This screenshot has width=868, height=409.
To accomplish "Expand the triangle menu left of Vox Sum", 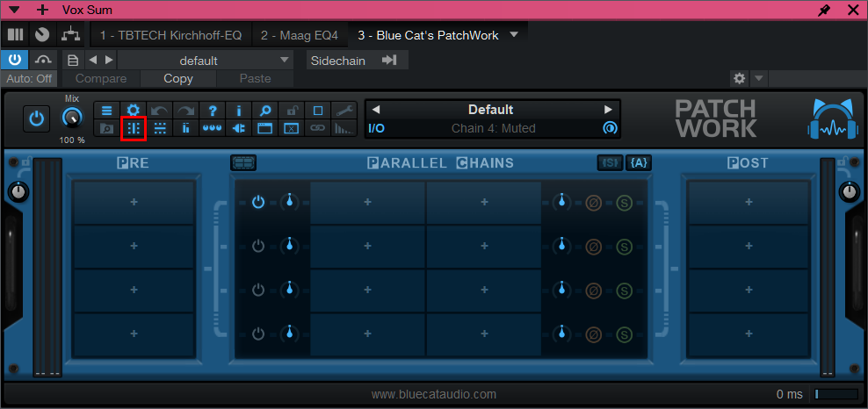I will pyautogui.click(x=16, y=10).
